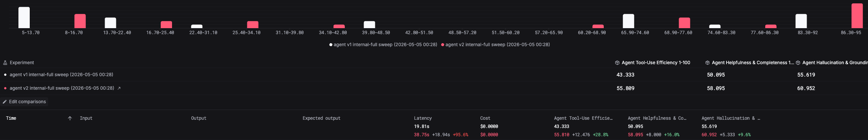Viewport: 868px width, 140px height.
Task: Click the Agent Tool-Use Efficie… lower column header
Action: [583, 118]
